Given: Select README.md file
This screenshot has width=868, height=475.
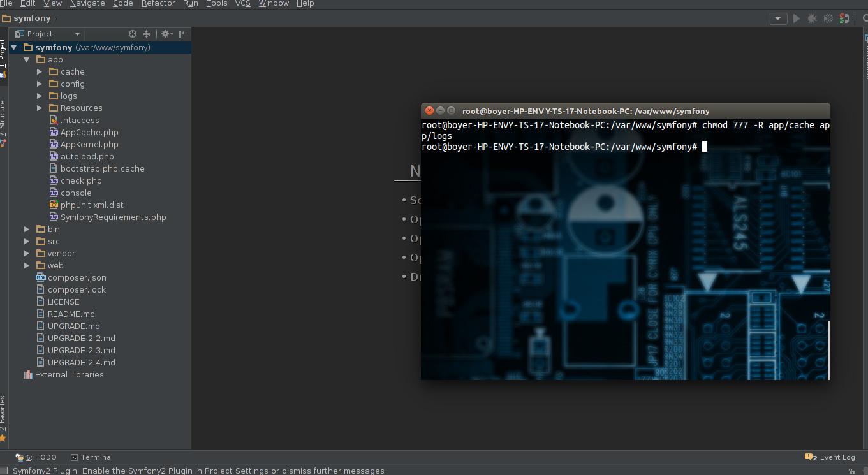Looking at the screenshot, I should pyautogui.click(x=71, y=314).
